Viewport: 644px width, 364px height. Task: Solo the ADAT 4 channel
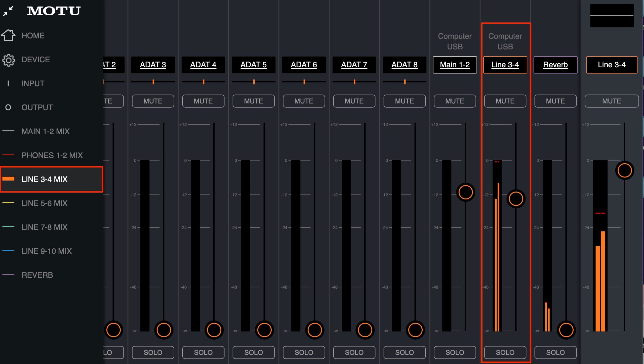tap(203, 352)
